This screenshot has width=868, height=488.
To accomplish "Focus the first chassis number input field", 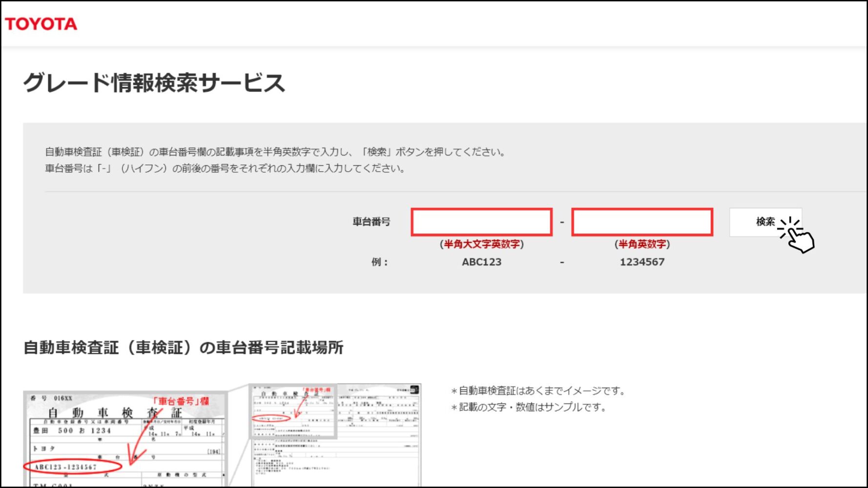I will coord(481,222).
